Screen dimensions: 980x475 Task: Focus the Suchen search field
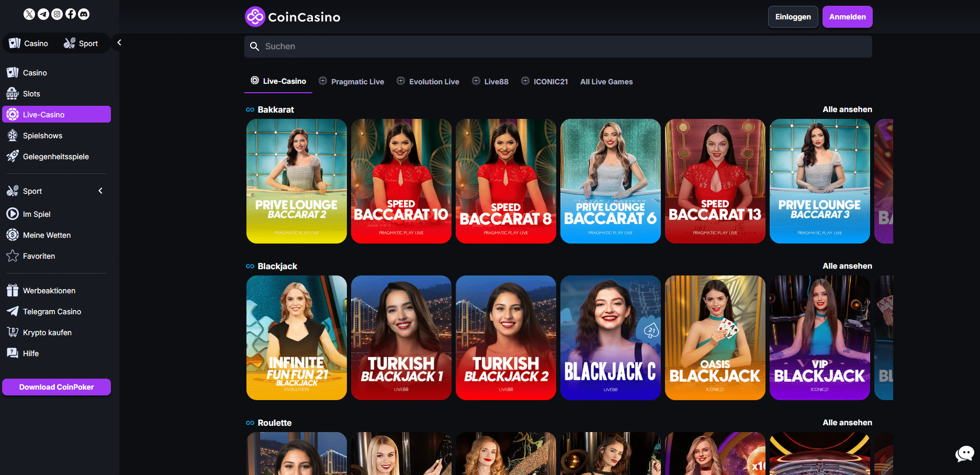[x=558, y=47]
